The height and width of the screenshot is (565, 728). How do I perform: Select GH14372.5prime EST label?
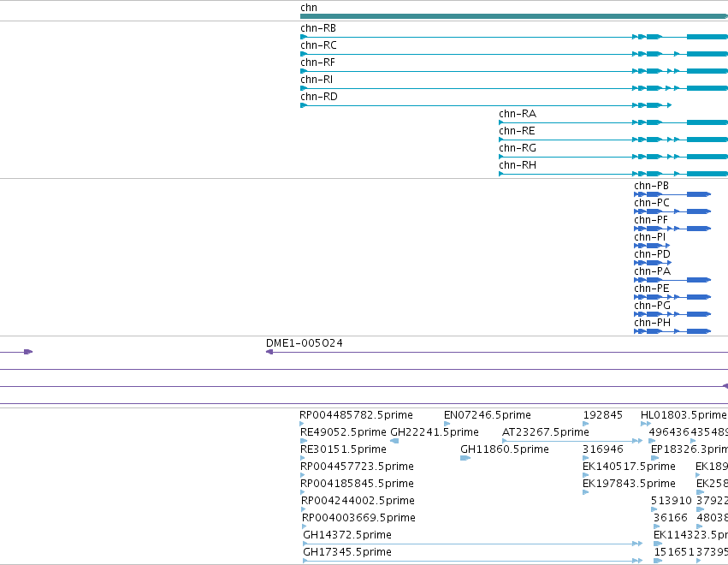click(x=347, y=536)
